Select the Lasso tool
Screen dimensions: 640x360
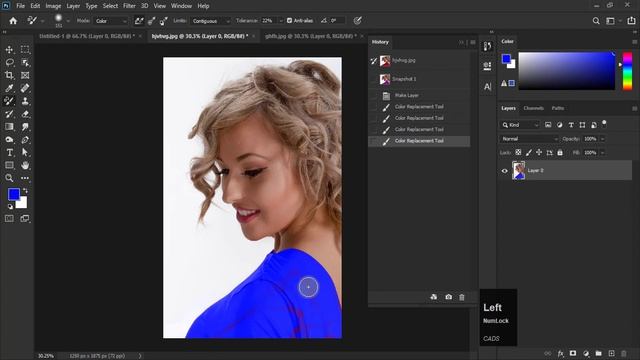tap(9, 62)
